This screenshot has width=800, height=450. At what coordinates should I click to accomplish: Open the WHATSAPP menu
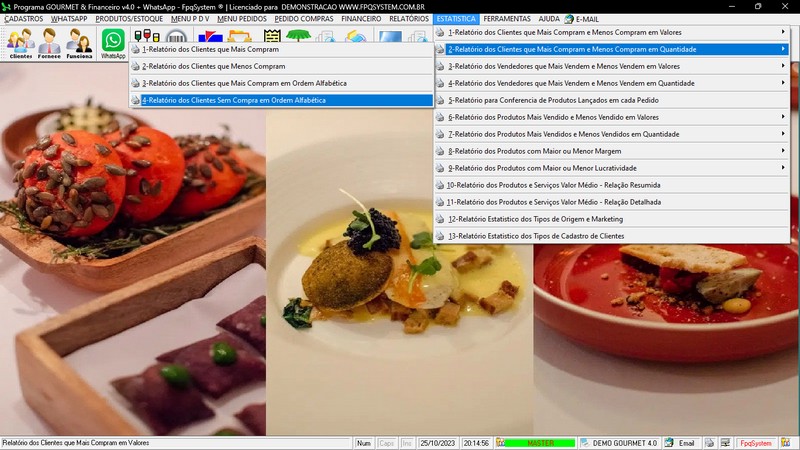[69, 19]
